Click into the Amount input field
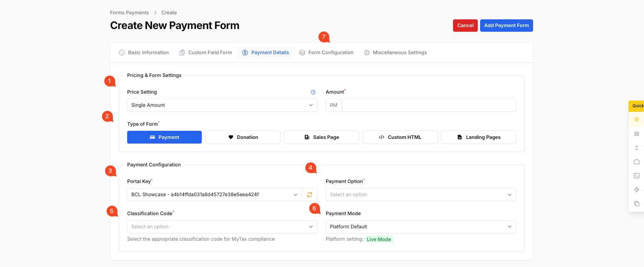The image size is (644, 267). click(428, 105)
